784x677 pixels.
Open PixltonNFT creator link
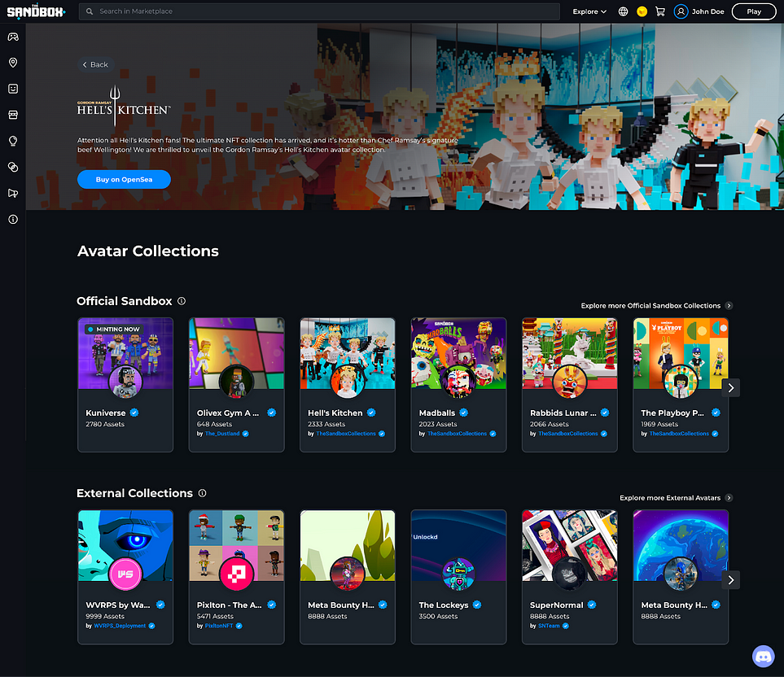click(219, 626)
